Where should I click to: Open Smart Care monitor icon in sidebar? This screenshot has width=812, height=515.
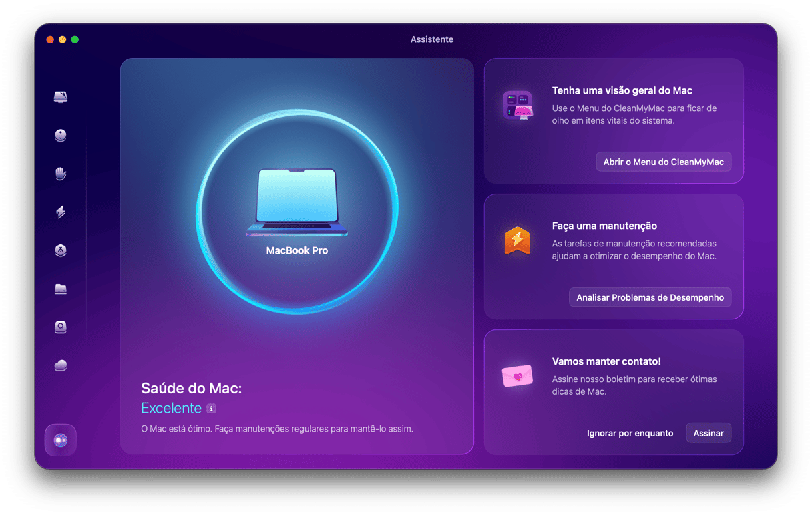pos(61,98)
